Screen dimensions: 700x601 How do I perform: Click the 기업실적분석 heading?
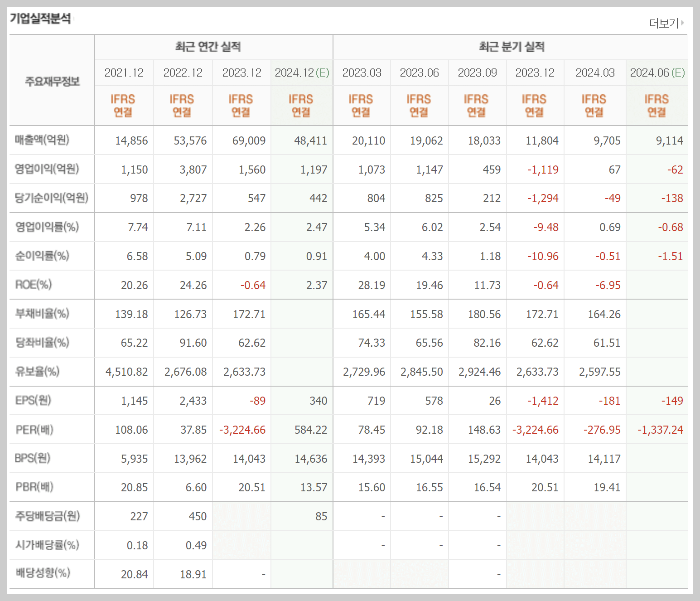tap(41, 19)
